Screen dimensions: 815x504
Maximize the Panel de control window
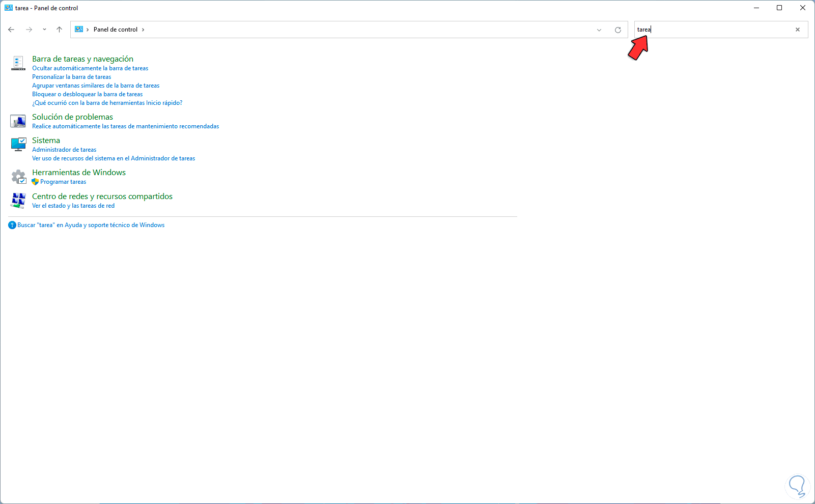[779, 8]
